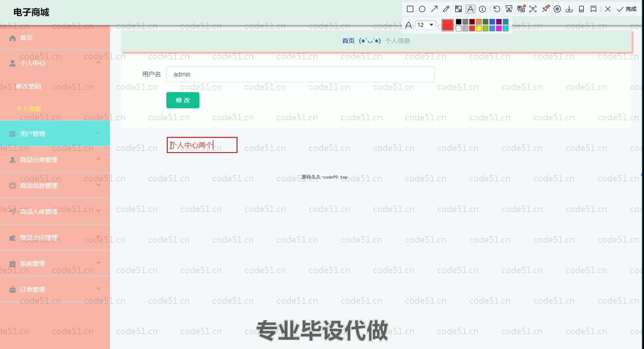Screen dimensions: 644x349
Task: Open the 系统管理 menu label
Action: 32,264
